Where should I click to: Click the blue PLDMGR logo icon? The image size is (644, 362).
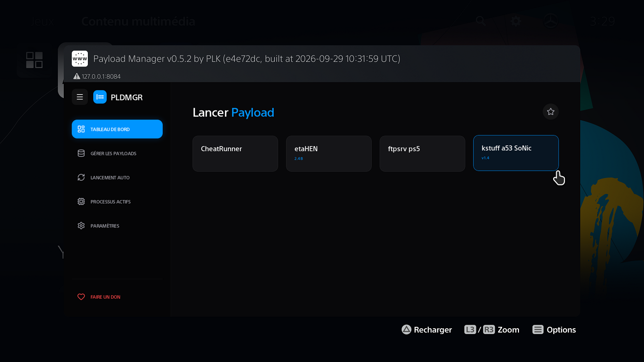100,97
